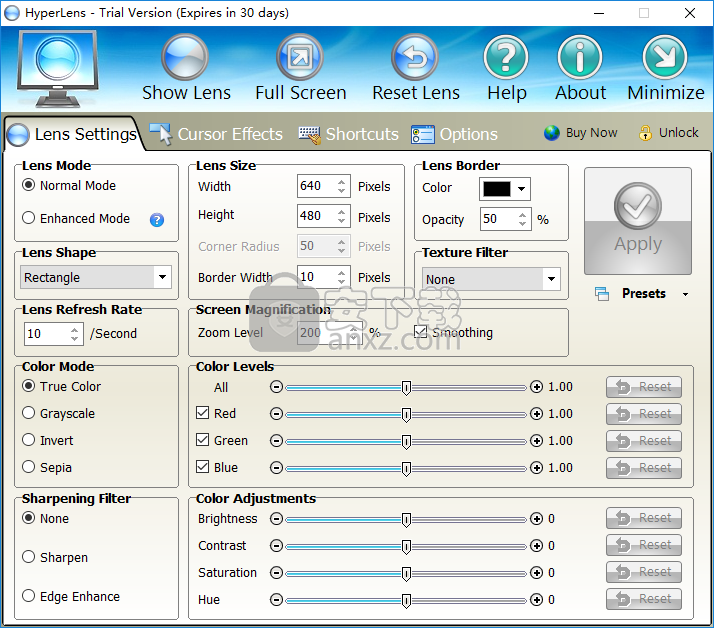Uncheck the Blue color level checkbox
The image size is (714, 628).
[202, 466]
